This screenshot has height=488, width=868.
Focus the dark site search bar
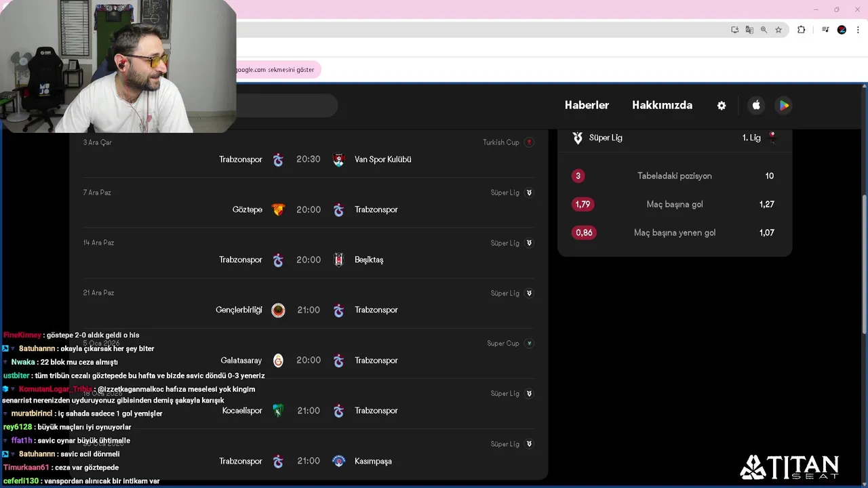coord(287,105)
